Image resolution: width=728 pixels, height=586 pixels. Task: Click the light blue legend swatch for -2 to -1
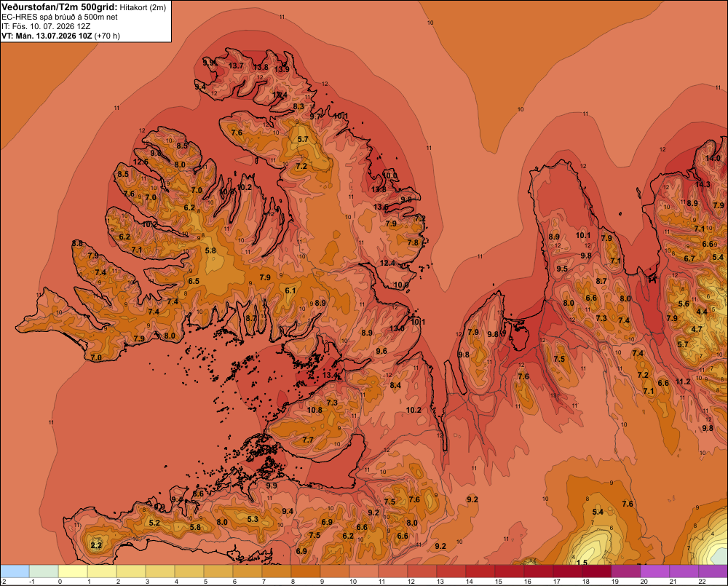click(x=15, y=571)
